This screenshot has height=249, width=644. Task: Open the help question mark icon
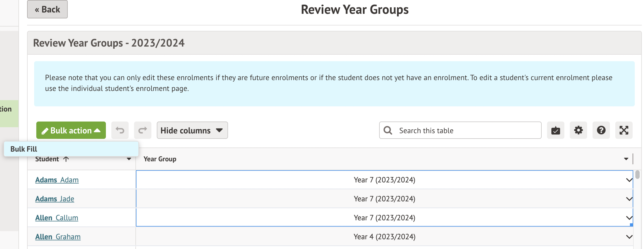pyautogui.click(x=601, y=130)
